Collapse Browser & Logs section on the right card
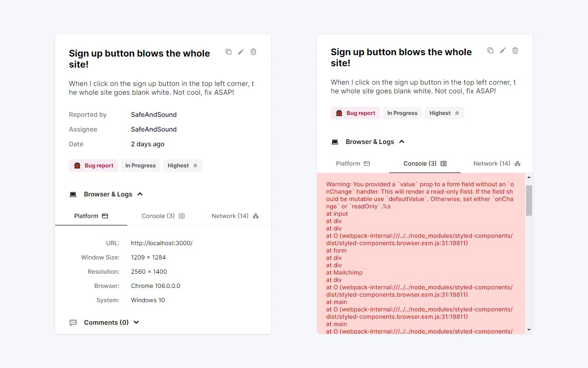588x368 pixels. coord(402,142)
